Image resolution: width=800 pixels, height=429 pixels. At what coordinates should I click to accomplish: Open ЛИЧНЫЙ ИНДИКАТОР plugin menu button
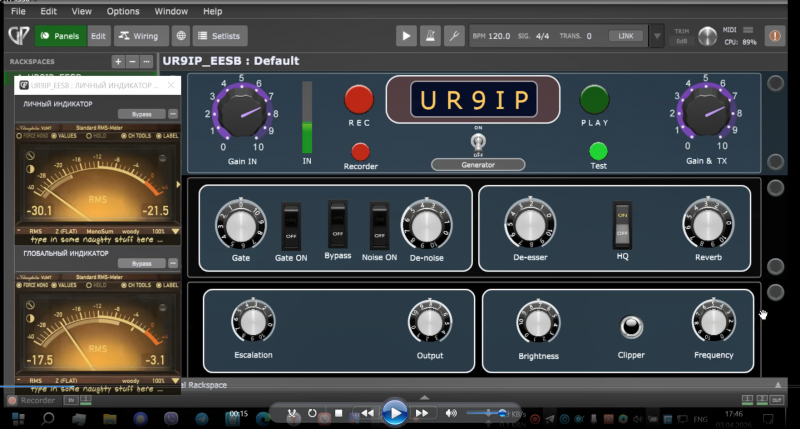point(173,114)
